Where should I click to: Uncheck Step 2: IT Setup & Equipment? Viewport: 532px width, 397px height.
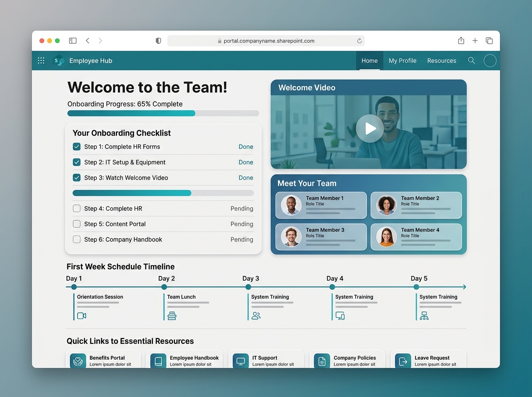pos(77,162)
